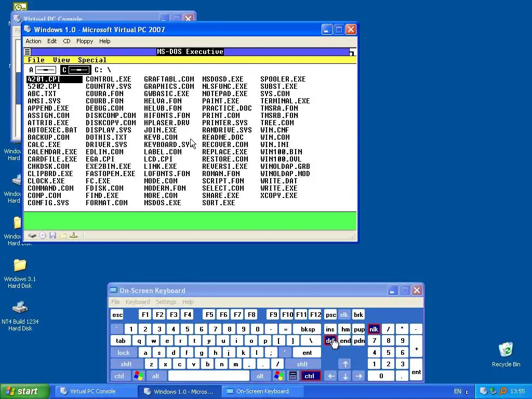Click the Virtual PC tray icon in system tray
The image size is (532, 399).
[x=484, y=391]
